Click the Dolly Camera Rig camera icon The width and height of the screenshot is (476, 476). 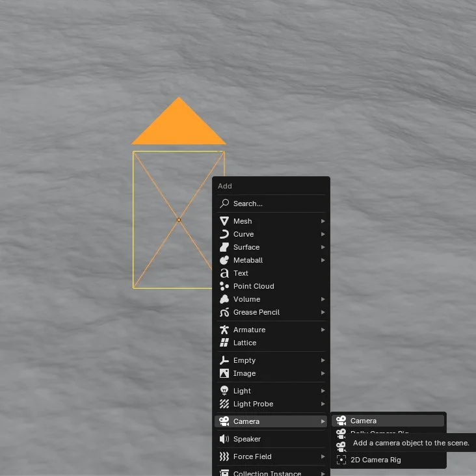pos(341,434)
